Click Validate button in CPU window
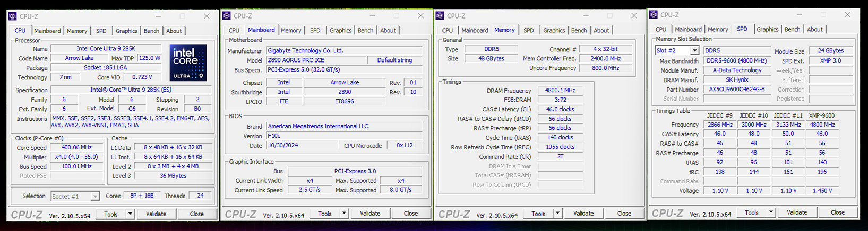This screenshot has width=868, height=231. click(156, 214)
